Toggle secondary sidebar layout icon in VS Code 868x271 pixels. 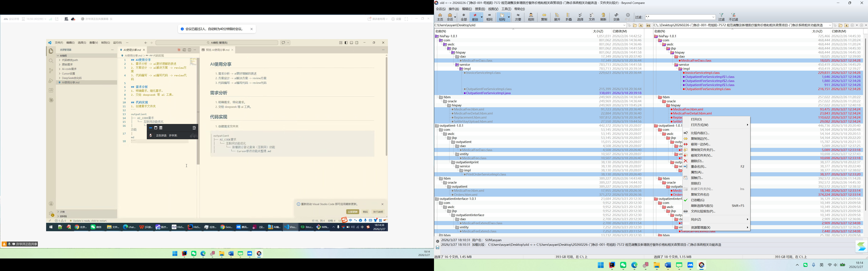click(x=357, y=43)
